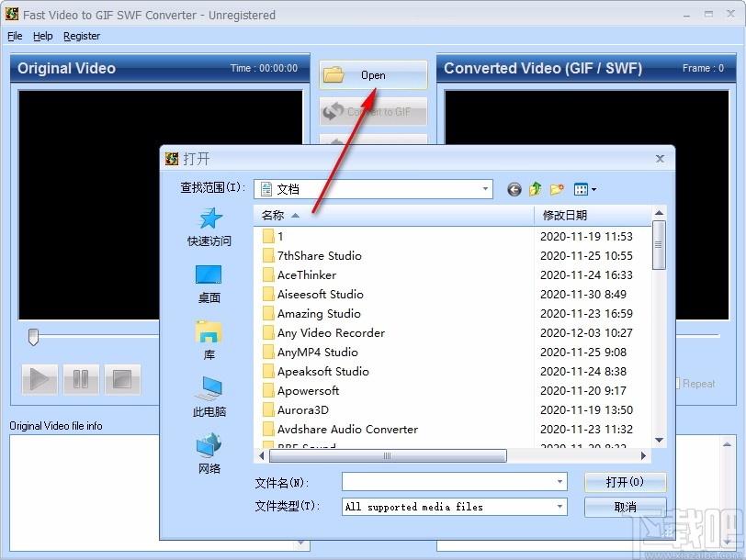Go back to last visited folder
746x560 pixels.
[x=514, y=190]
